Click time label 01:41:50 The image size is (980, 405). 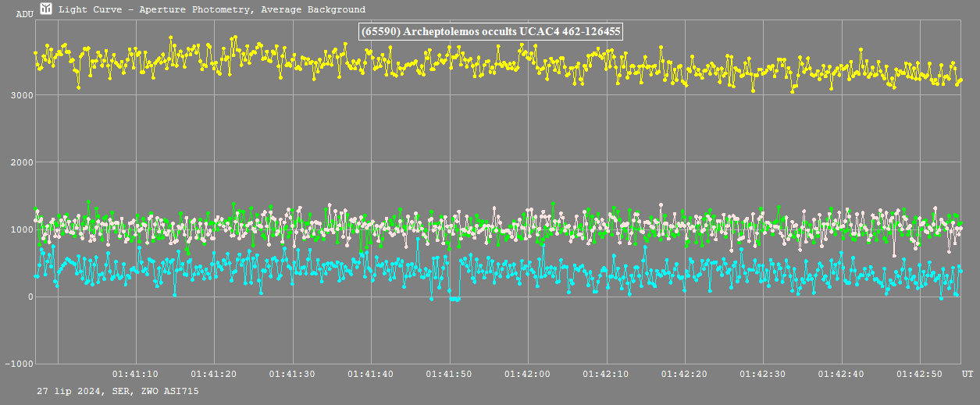pyautogui.click(x=449, y=375)
